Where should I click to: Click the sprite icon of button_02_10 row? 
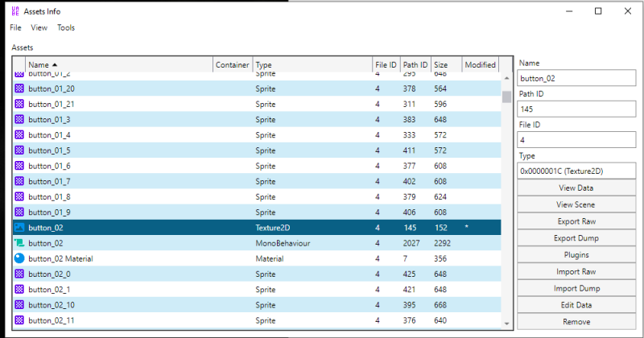pos(19,305)
